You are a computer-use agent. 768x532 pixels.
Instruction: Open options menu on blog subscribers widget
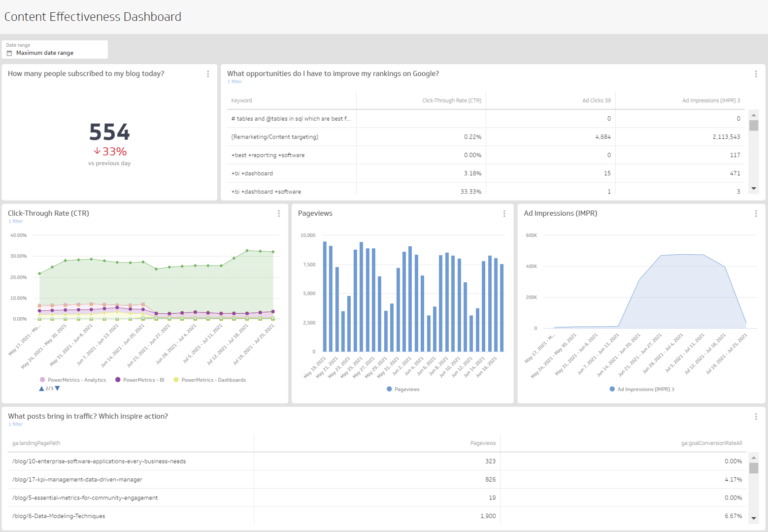[208, 74]
